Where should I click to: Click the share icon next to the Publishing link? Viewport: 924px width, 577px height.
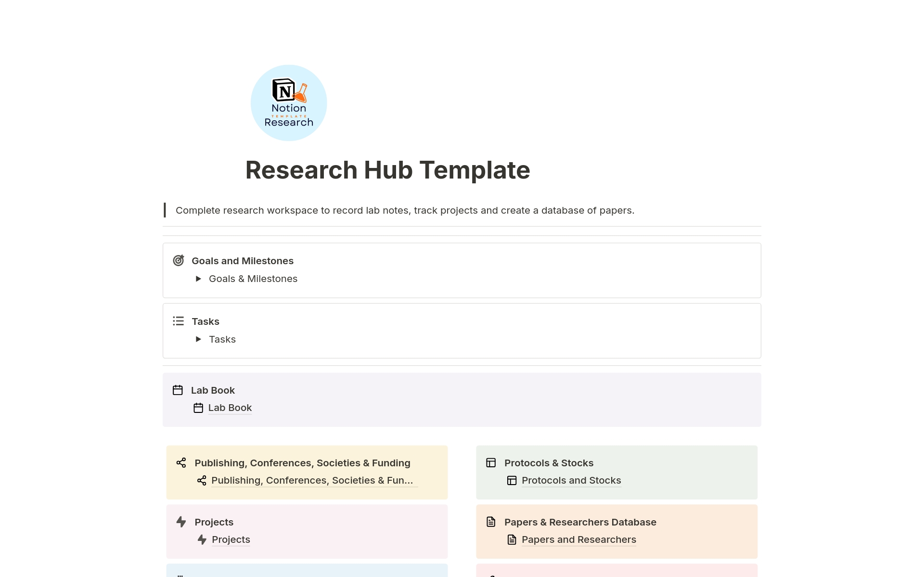coord(203,480)
